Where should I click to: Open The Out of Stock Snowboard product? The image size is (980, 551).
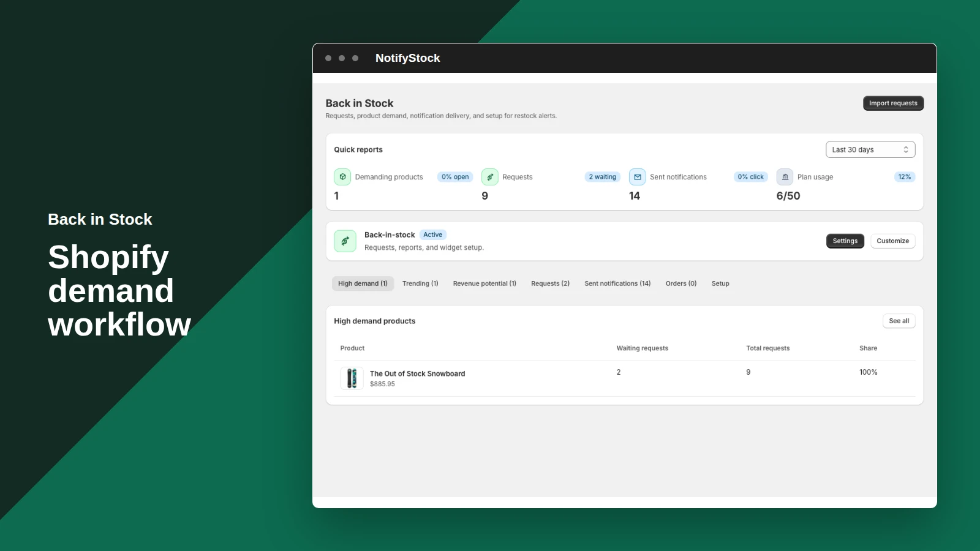click(417, 373)
